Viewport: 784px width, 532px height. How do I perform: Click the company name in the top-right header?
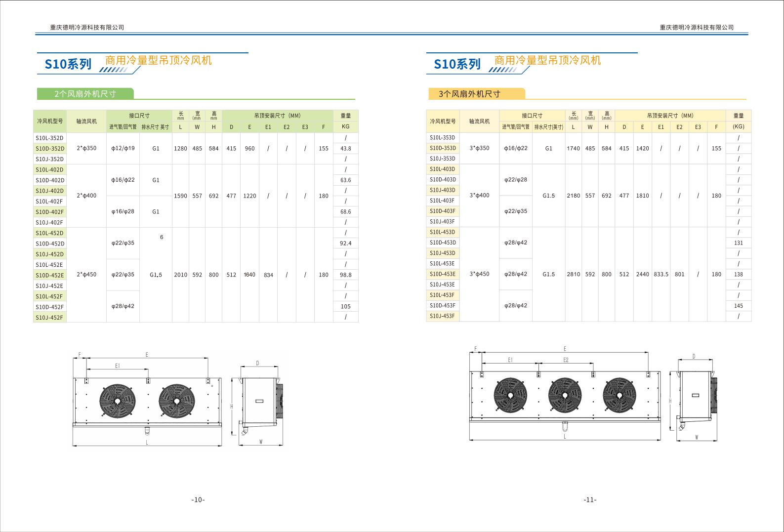697,28
